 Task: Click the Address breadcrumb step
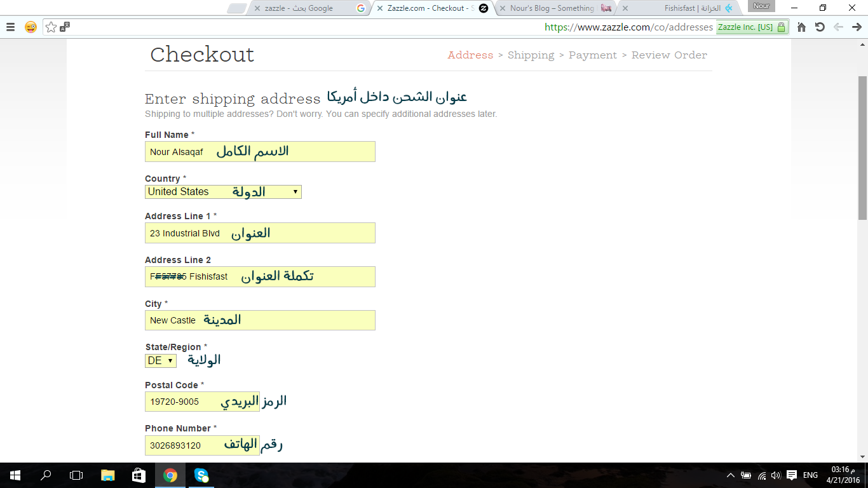coord(470,55)
